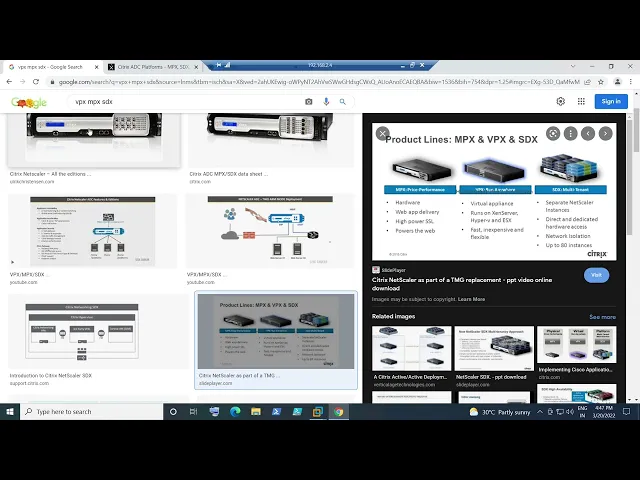This screenshot has width=640, height=480.
Task: Click the Windows taskbar search box
Action: coord(91,412)
